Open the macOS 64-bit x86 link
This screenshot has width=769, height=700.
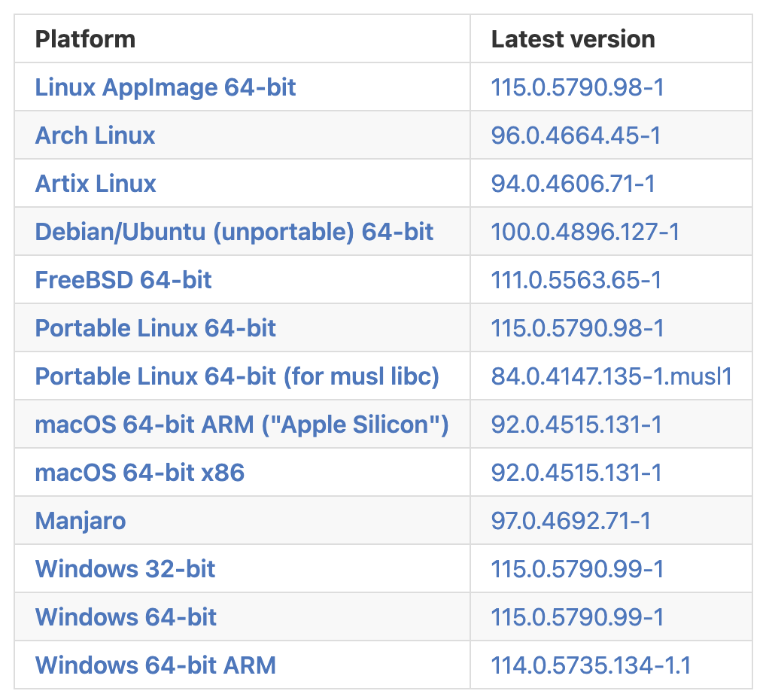(x=140, y=473)
